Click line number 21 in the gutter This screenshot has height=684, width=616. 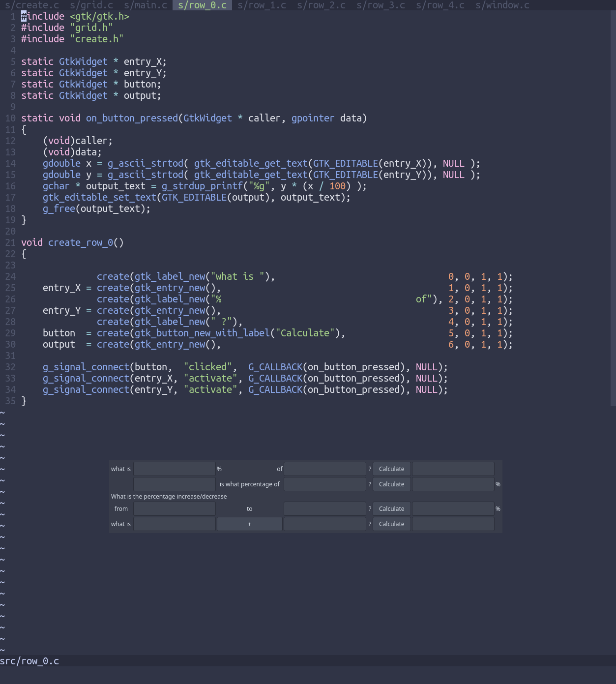pos(10,242)
